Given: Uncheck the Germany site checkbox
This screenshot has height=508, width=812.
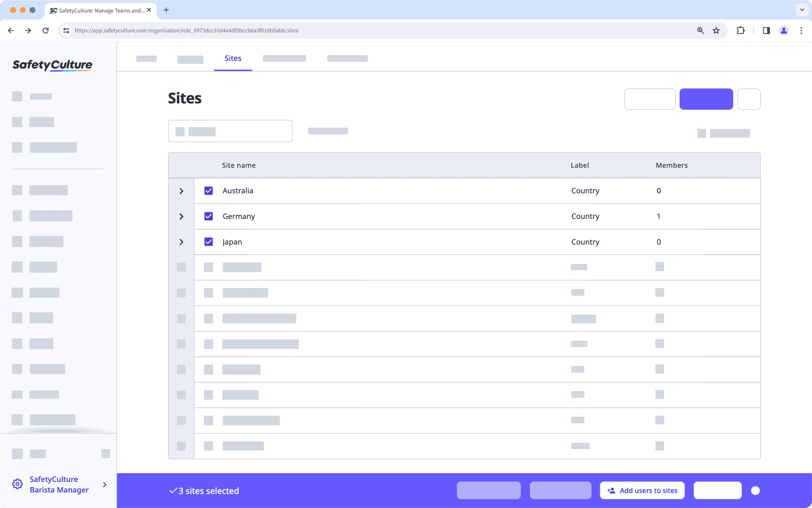Looking at the screenshot, I should (208, 216).
